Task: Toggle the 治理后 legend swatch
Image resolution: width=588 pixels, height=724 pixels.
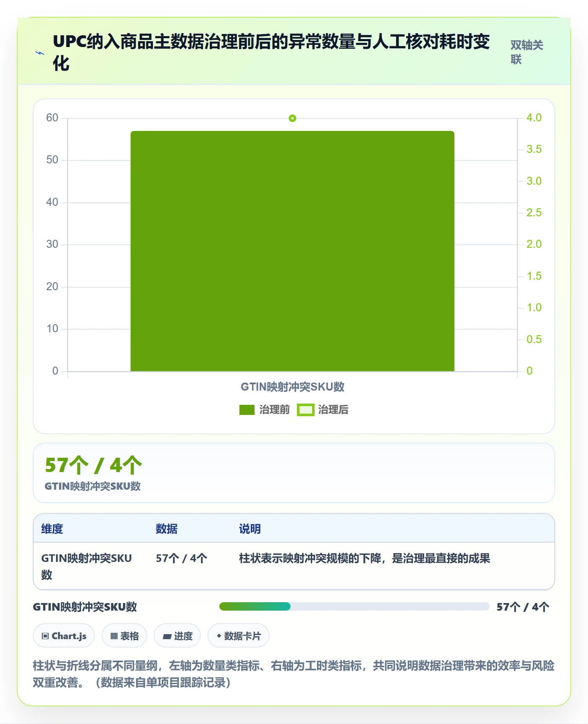Action: pyautogui.click(x=306, y=410)
